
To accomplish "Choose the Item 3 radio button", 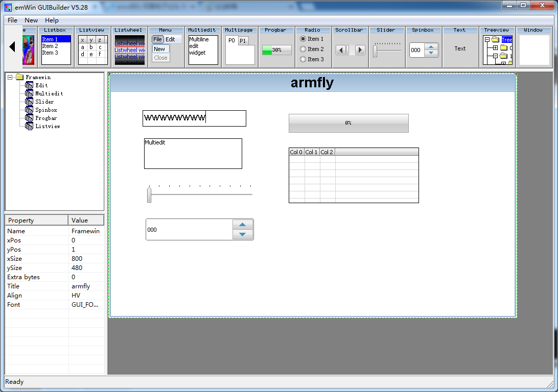I will [x=303, y=59].
